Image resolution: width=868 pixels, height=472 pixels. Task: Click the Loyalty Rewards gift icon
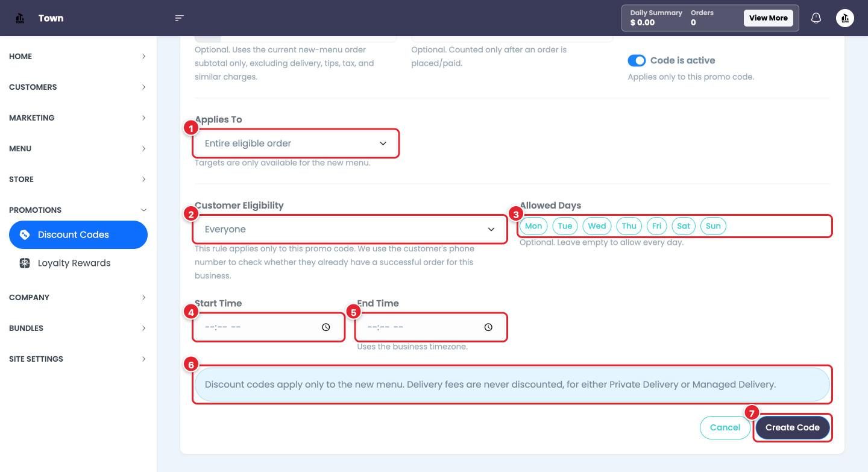(25, 263)
